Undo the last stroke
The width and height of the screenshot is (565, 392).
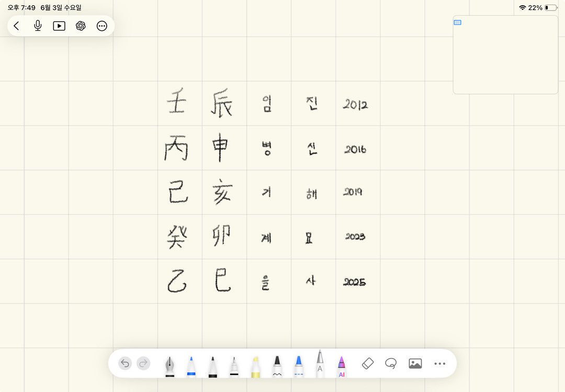(125, 363)
